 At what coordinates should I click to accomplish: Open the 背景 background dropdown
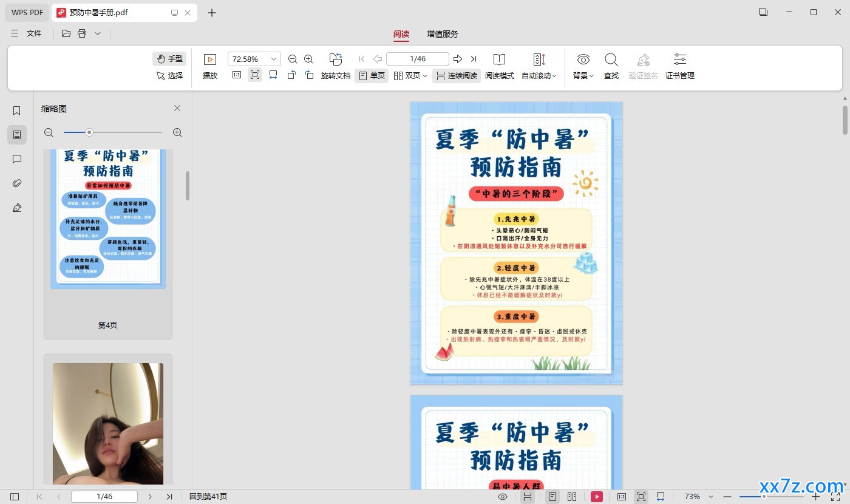click(x=583, y=66)
